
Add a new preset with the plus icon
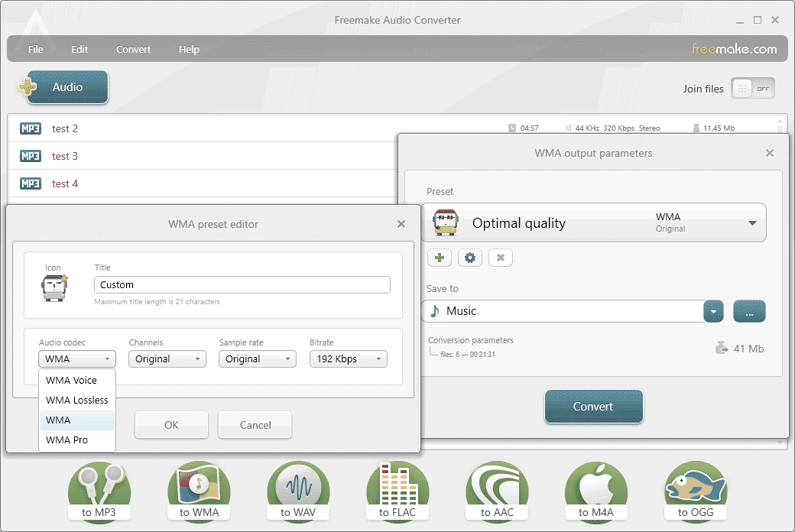pos(440,258)
